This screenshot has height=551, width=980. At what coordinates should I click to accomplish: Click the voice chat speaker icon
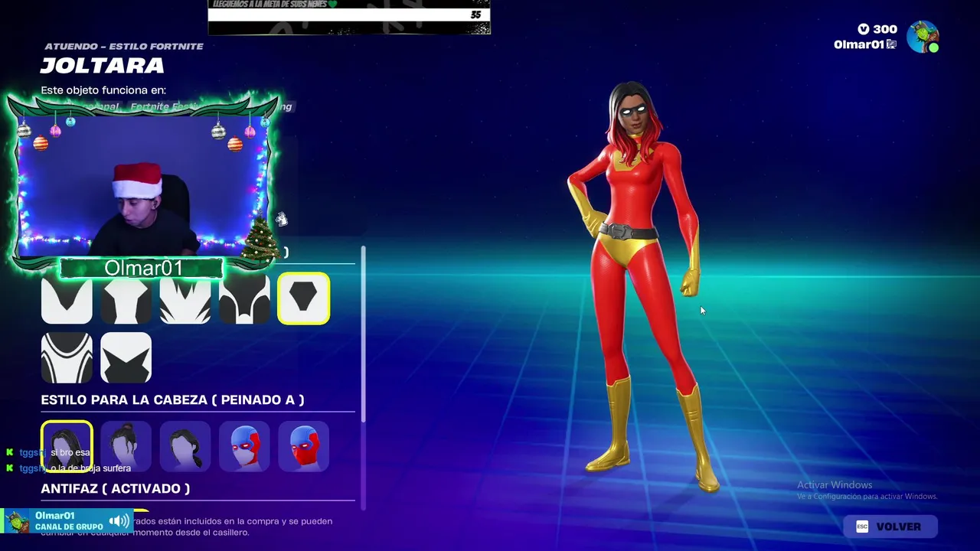click(119, 521)
